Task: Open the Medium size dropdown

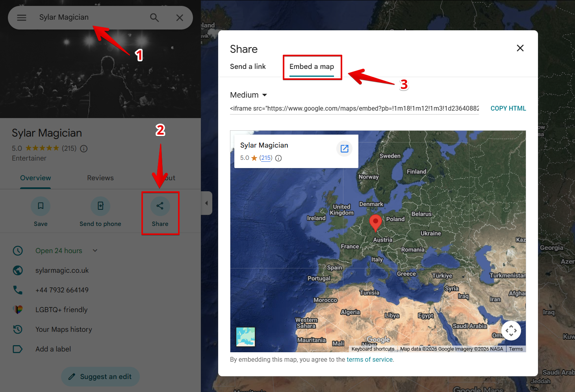Action: [249, 95]
